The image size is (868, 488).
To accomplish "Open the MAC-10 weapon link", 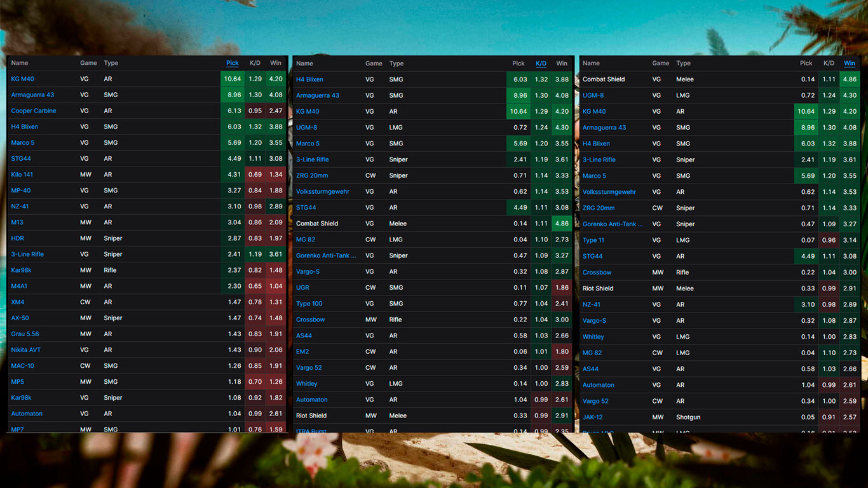I will click(x=23, y=366).
